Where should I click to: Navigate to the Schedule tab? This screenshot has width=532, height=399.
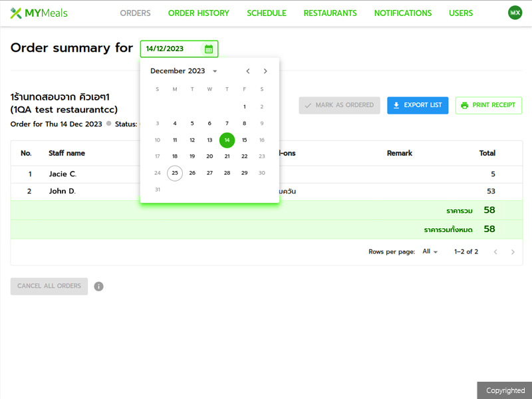(x=266, y=13)
